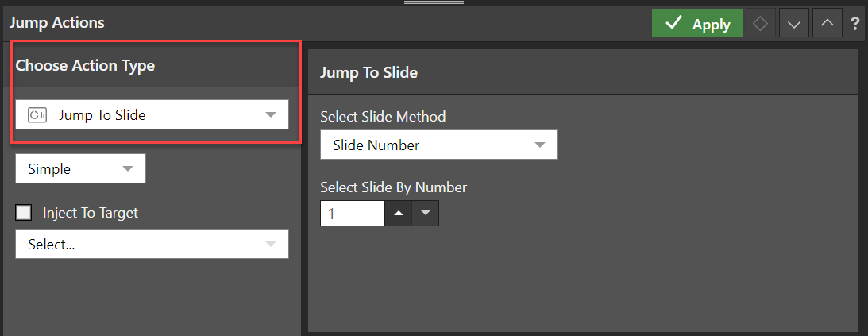Open the Slide Number method dropdown
Screen dimensions: 868x336
click(438, 145)
